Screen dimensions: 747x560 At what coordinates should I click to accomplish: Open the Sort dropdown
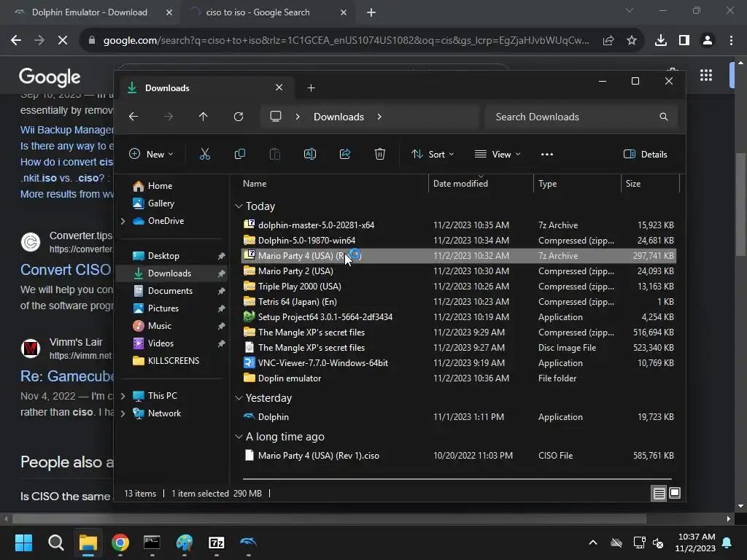click(x=433, y=155)
